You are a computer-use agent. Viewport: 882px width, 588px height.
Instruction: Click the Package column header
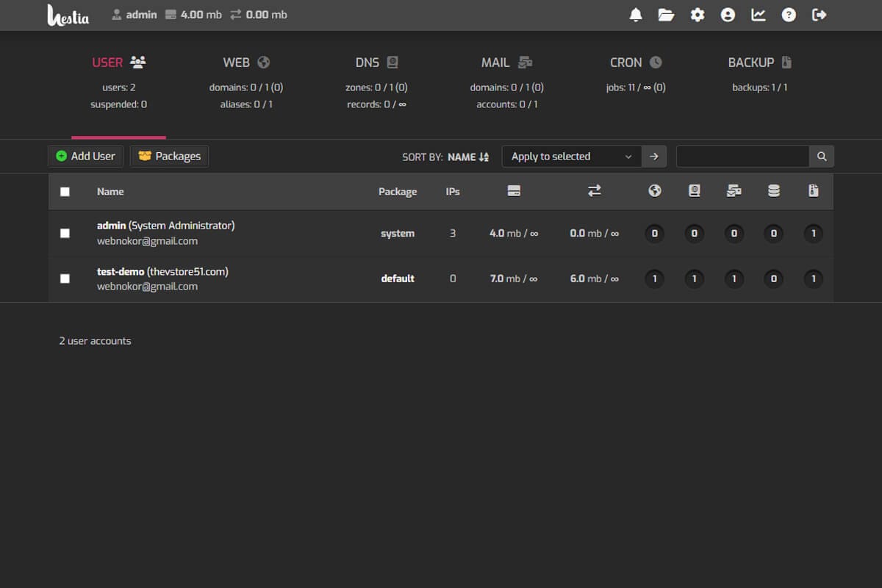[x=398, y=192]
